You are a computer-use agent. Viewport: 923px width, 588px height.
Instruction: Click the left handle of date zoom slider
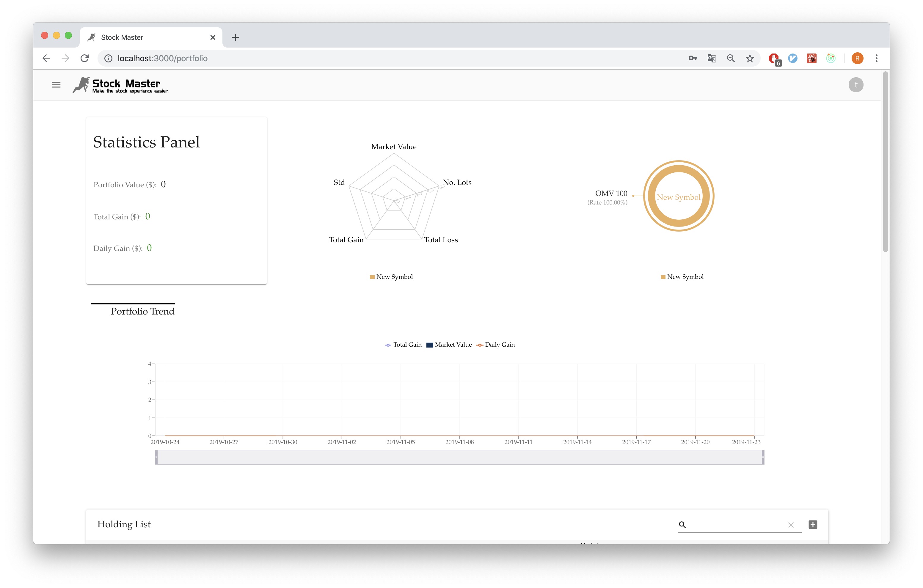pyautogui.click(x=156, y=457)
